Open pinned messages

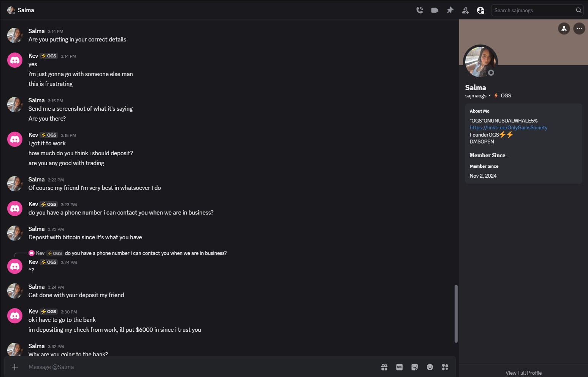click(x=450, y=10)
